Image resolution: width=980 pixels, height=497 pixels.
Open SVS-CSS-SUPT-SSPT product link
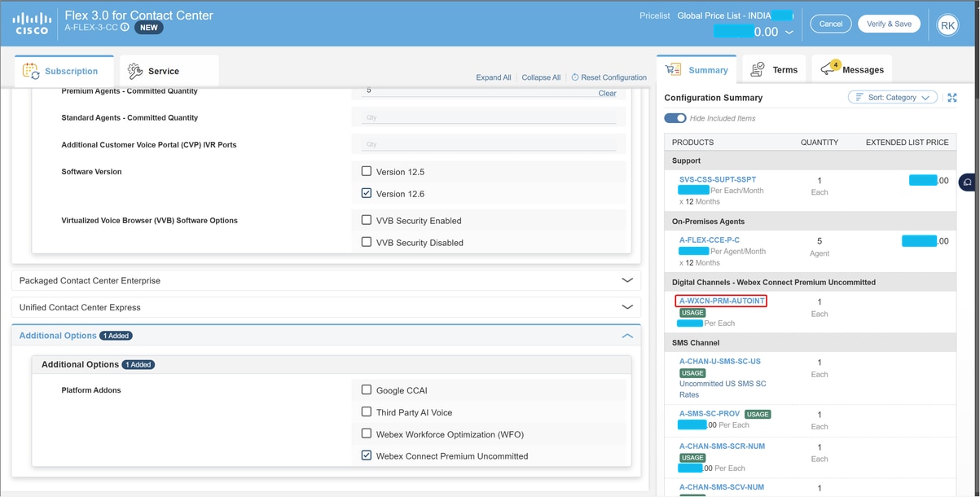(x=718, y=179)
